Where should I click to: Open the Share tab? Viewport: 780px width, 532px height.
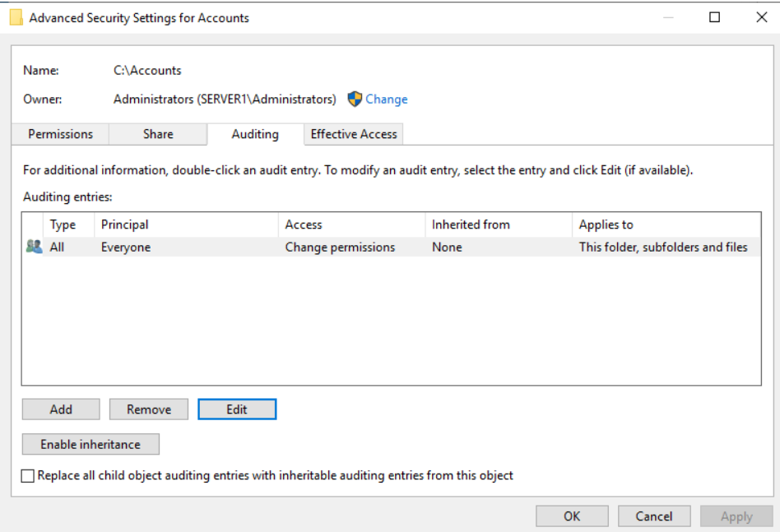click(x=158, y=134)
